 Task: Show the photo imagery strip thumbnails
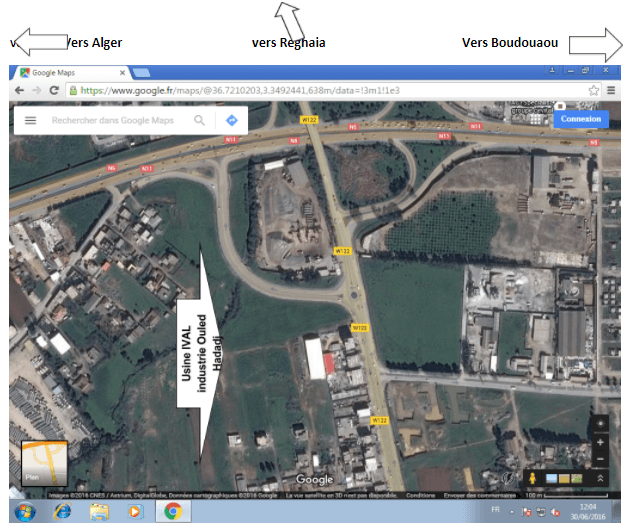(563, 479)
